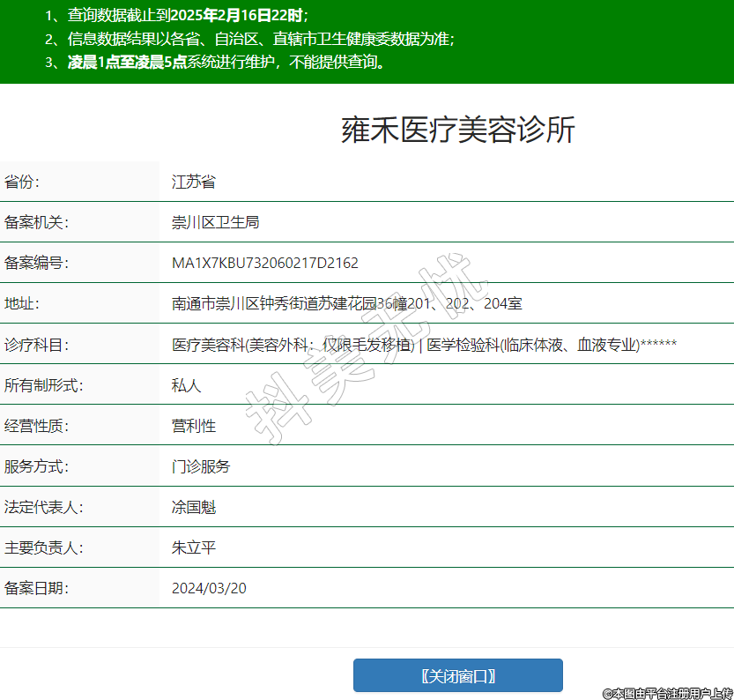The height and width of the screenshot is (700, 734).
Task: Click the filing date 2024/03/20
Action: 209,588
